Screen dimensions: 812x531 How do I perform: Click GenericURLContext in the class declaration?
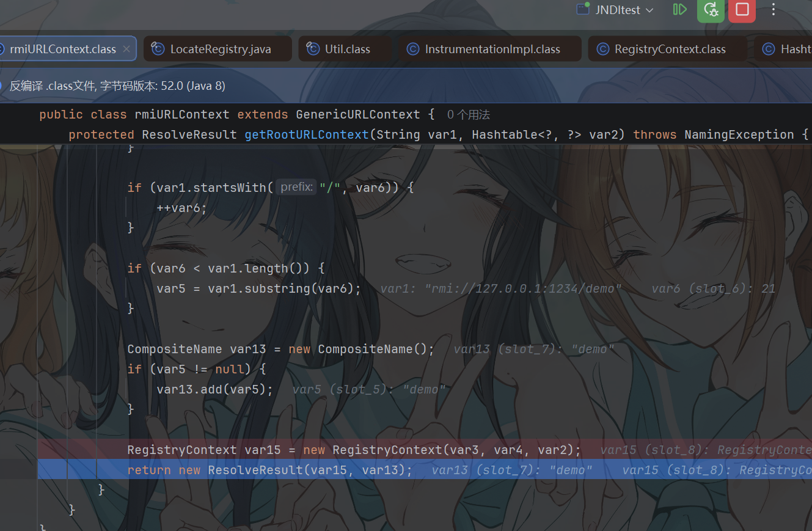click(358, 114)
